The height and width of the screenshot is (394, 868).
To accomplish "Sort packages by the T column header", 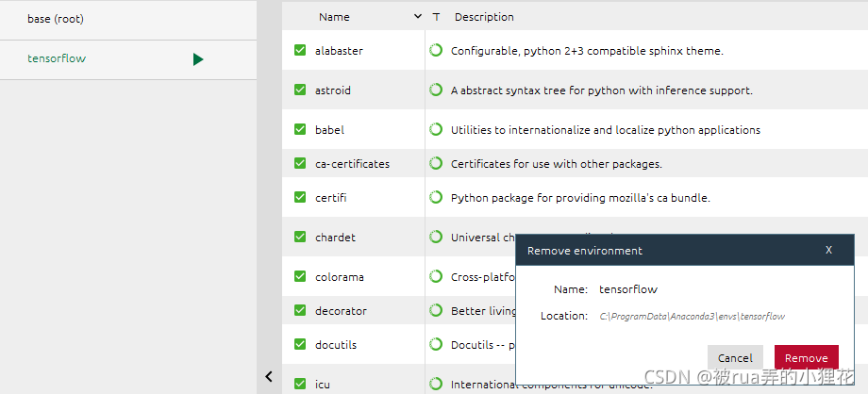I will coord(436,17).
